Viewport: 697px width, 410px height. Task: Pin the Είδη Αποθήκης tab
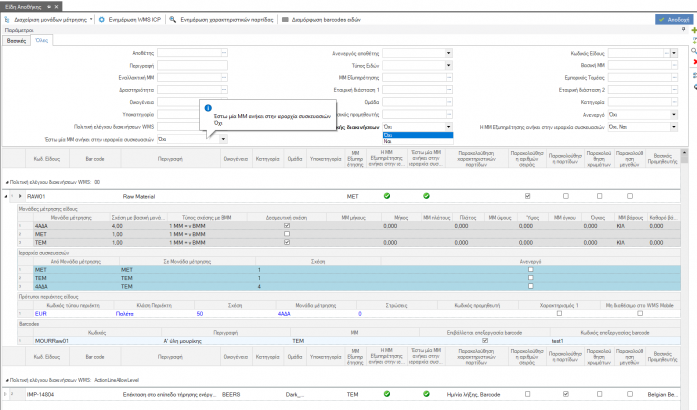(x=49, y=7)
